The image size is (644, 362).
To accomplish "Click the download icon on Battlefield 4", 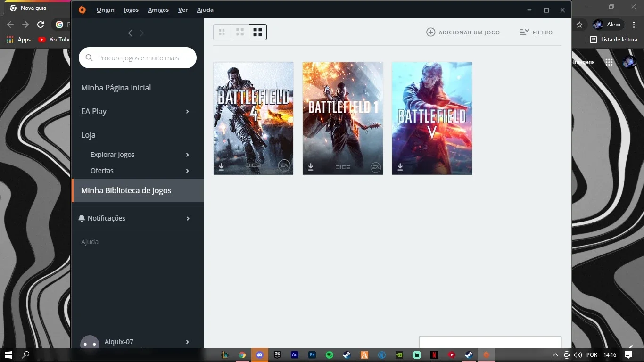I will [x=221, y=167].
